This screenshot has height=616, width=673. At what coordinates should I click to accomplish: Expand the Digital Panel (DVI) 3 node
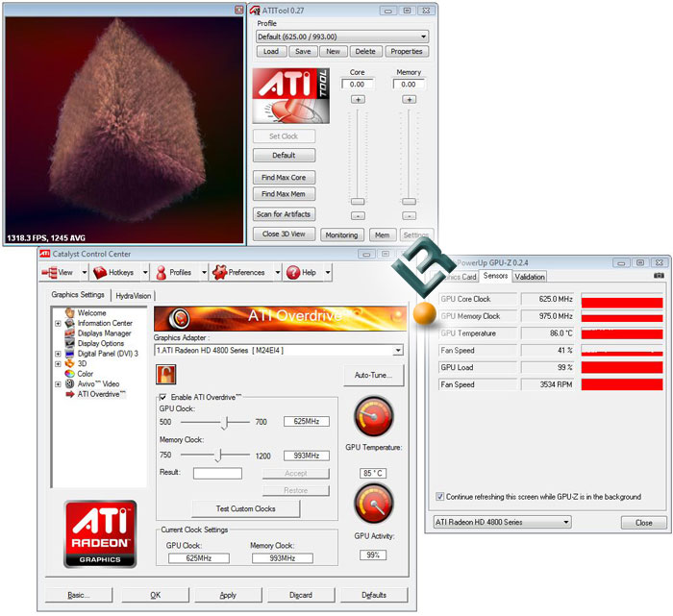click(x=58, y=354)
